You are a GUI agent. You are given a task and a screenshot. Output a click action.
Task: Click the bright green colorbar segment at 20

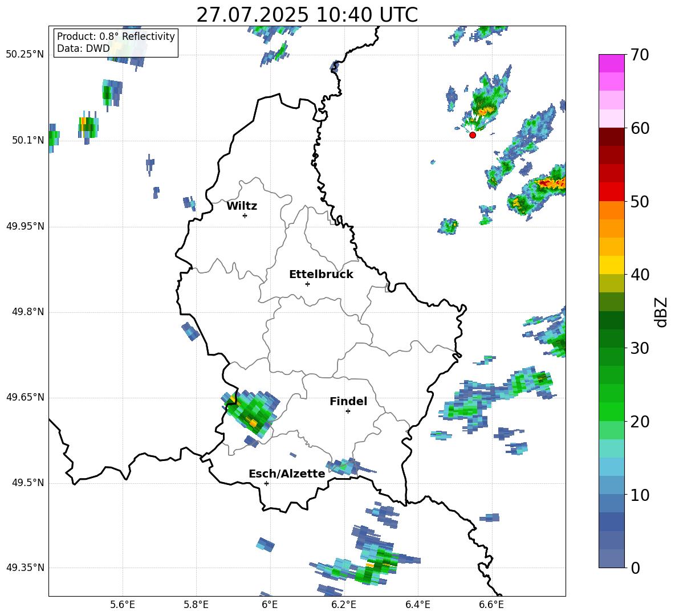tap(611, 412)
